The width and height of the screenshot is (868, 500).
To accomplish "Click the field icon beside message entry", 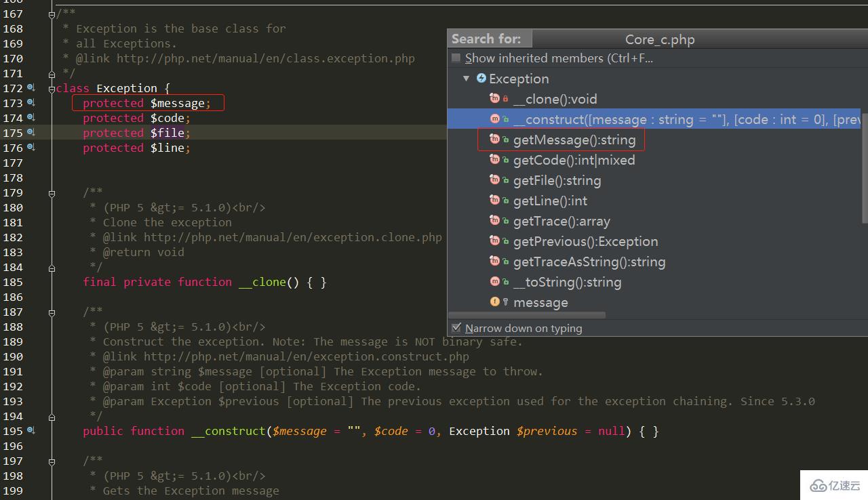I will click(x=495, y=302).
